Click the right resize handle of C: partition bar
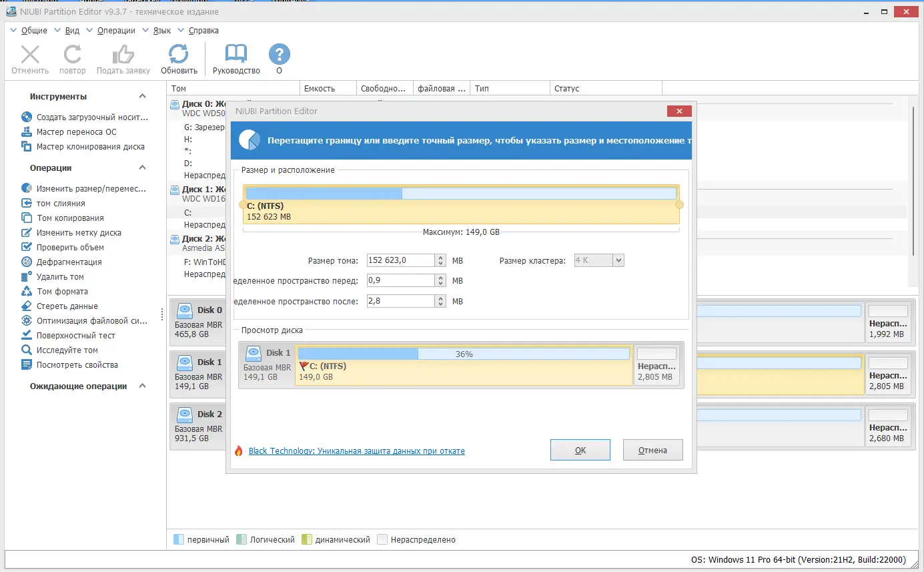The width and height of the screenshot is (924, 572). (x=679, y=205)
